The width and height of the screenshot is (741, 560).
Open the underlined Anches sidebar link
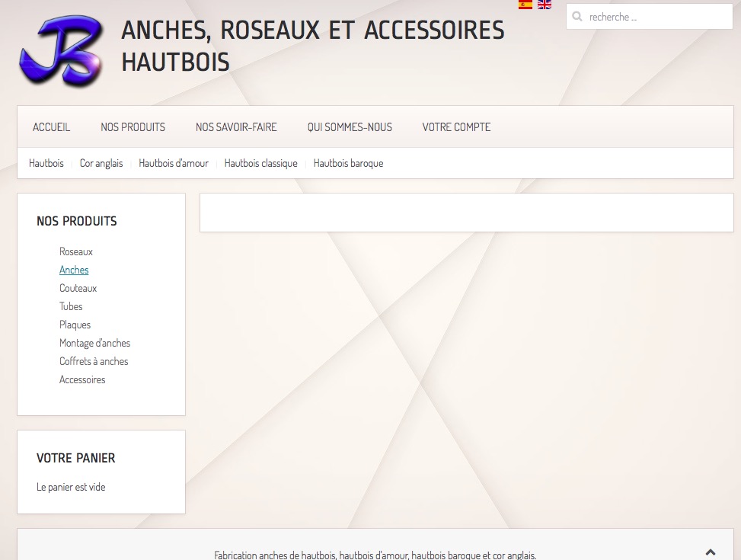click(x=74, y=270)
